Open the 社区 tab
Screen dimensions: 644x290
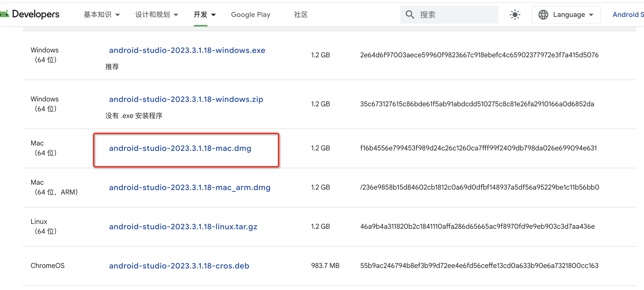(301, 14)
